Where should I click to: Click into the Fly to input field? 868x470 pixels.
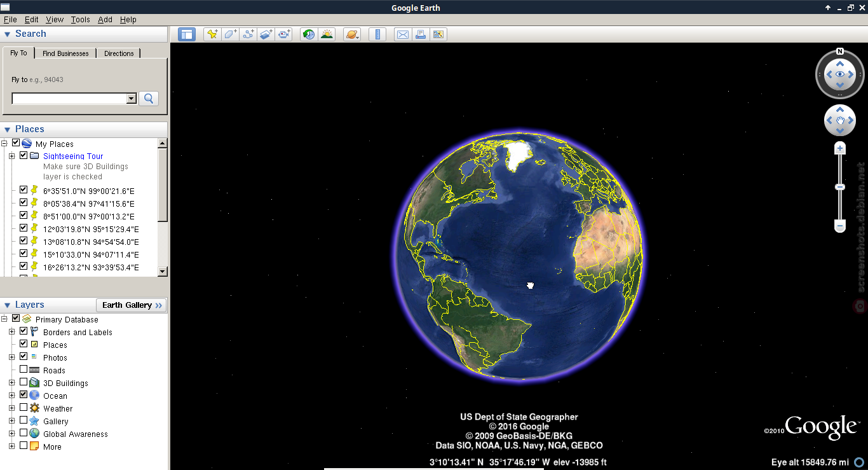69,99
